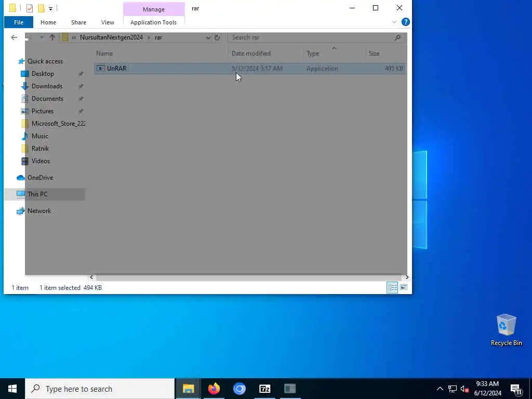Switch to the Home ribbon tab
This screenshot has width=532, height=399.
[48, 22]
